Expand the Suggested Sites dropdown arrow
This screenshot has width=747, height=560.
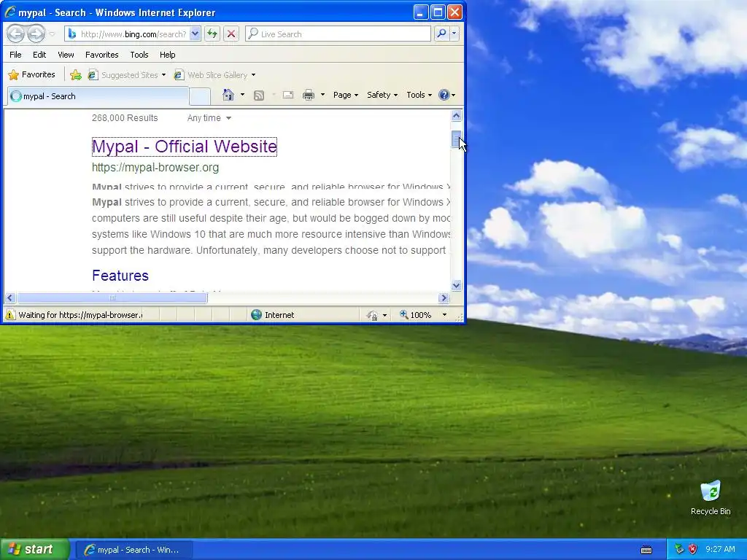(164, 75)
